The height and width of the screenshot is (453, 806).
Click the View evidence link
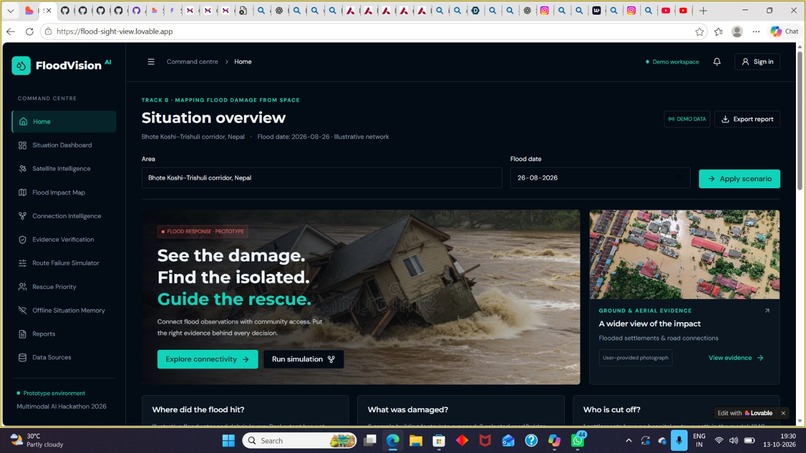pyautogui.click(x=736, y=358)
